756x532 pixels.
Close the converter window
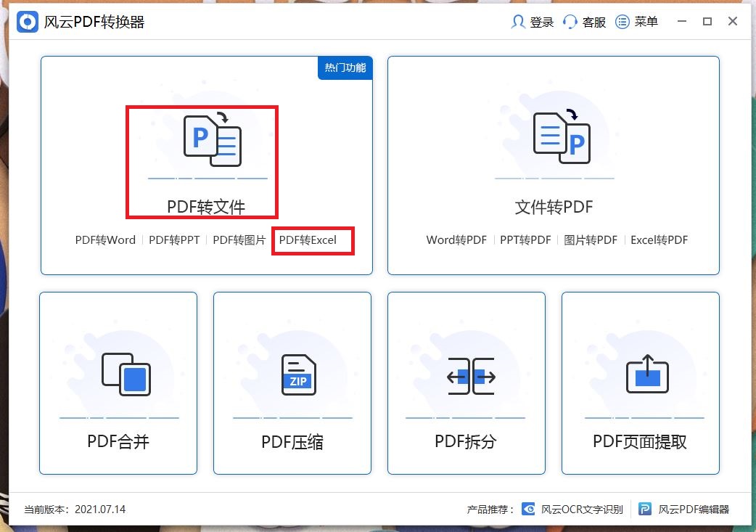733,21
